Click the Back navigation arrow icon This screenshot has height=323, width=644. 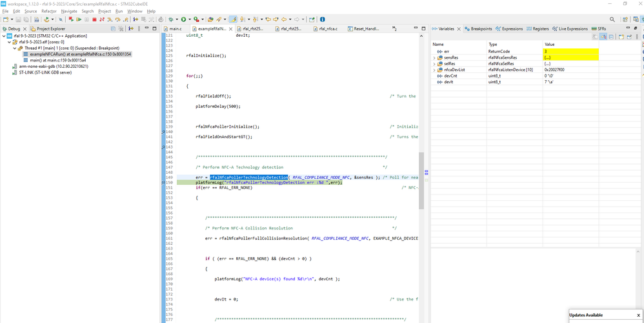tap(283, 19)
